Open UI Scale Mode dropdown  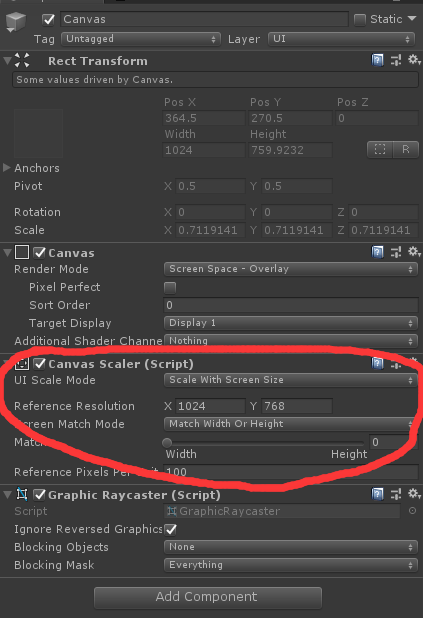pyautogui.click(x=291, y=380)
